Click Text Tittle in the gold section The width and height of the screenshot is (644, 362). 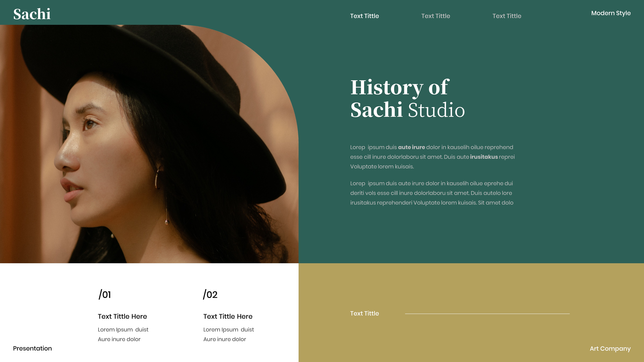click(x=364, y=313)
